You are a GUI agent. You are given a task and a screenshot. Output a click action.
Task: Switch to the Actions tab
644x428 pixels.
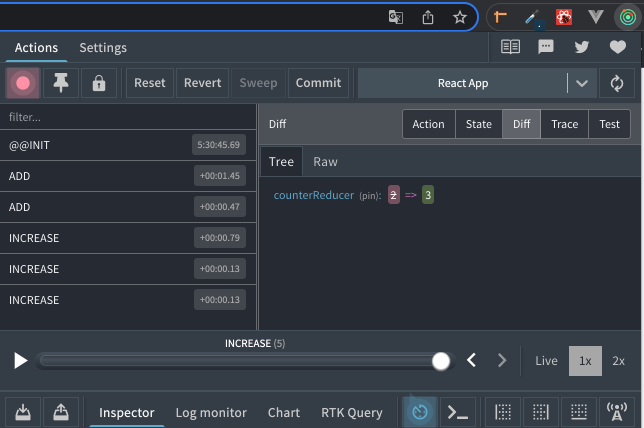(x=36, y=48)
